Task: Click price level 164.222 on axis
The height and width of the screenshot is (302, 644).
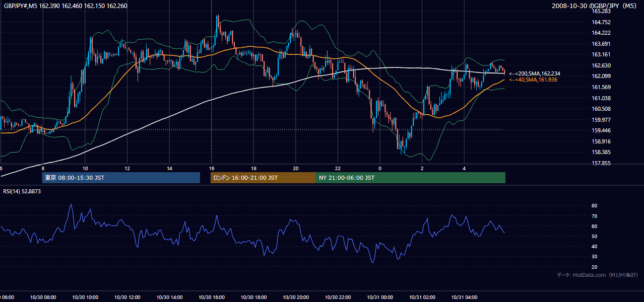Action: point(601,33)
